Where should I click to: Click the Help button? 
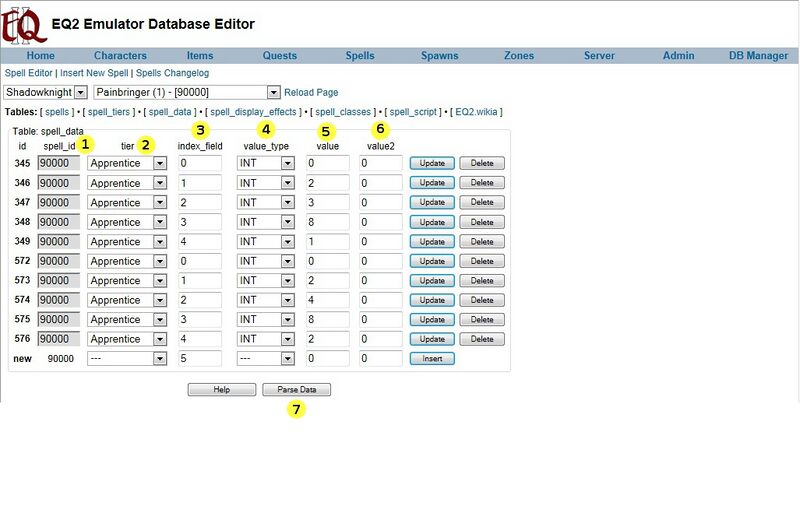coord(221,389)
